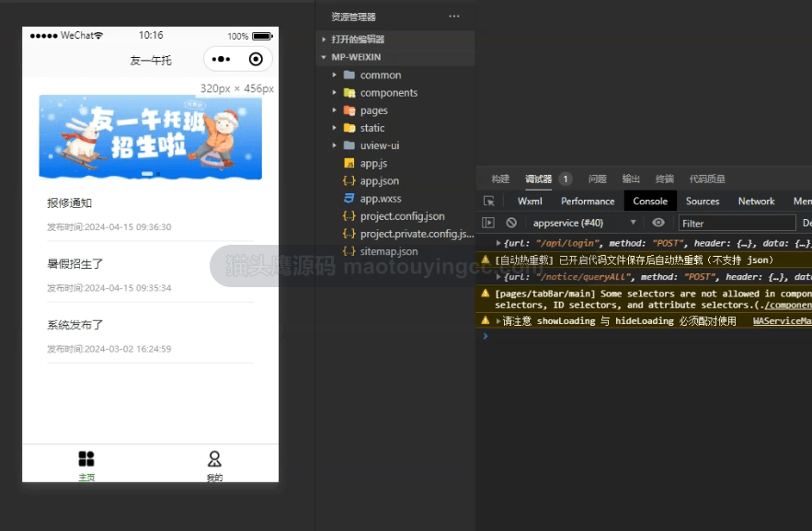Click the app.js file icon

coord(349,163)
